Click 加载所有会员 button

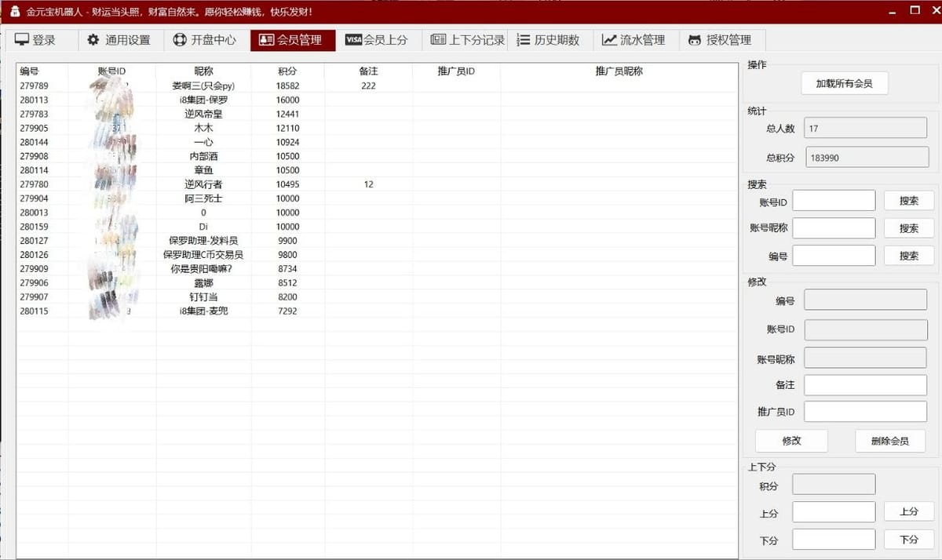[x=845, y=83]
